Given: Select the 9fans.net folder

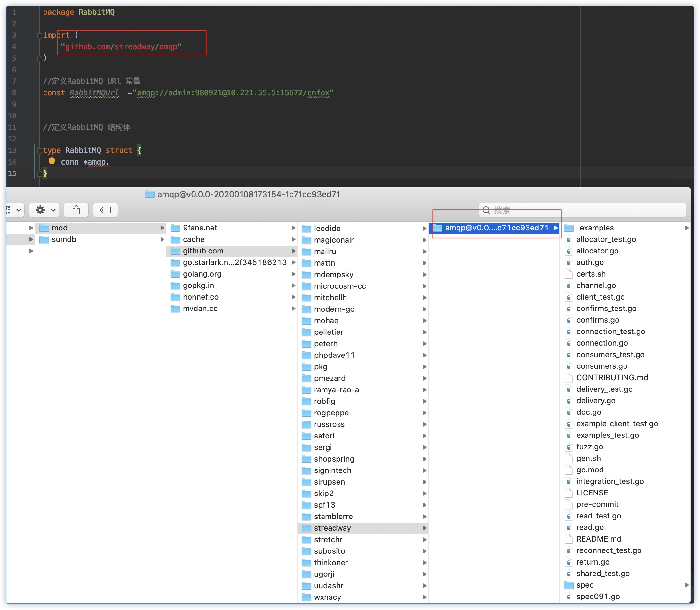Looking at the screenshot, I should click(232, 228).
